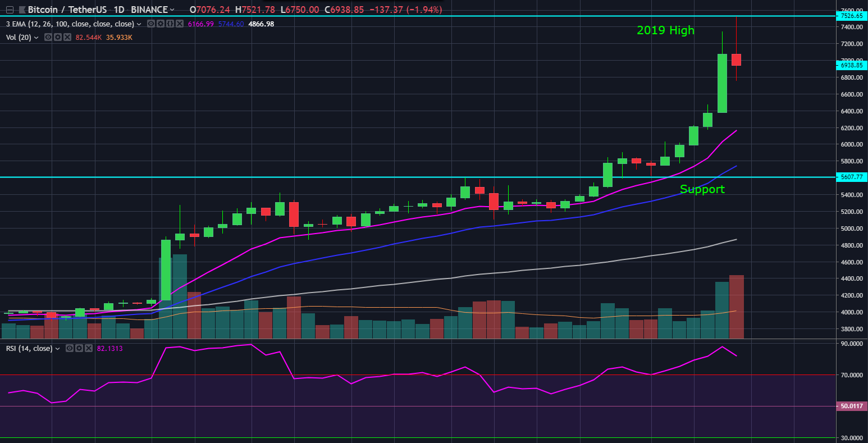This screenshot has height=443, width=868.
Task: Click the close price value C6938.85
Action: click(344, 10)
